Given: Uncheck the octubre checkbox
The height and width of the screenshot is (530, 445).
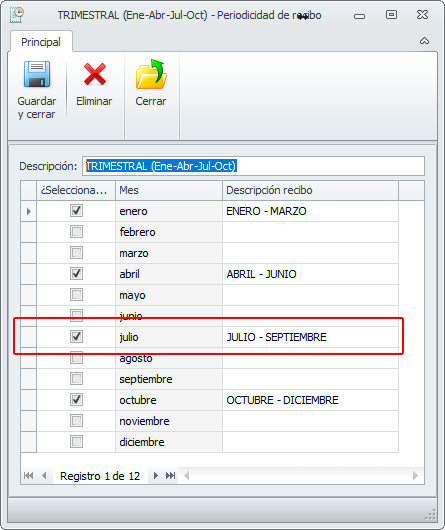Looking at the screenshot, I should coord(76,400).
